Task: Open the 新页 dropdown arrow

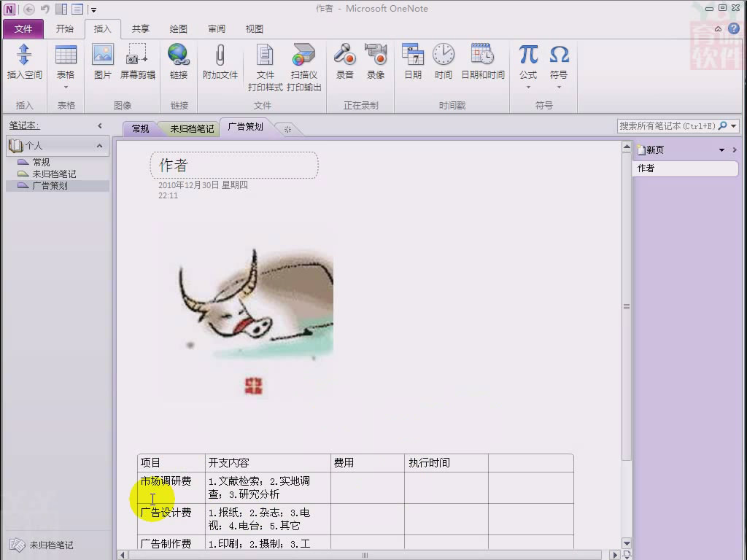Action: [721, 150]
